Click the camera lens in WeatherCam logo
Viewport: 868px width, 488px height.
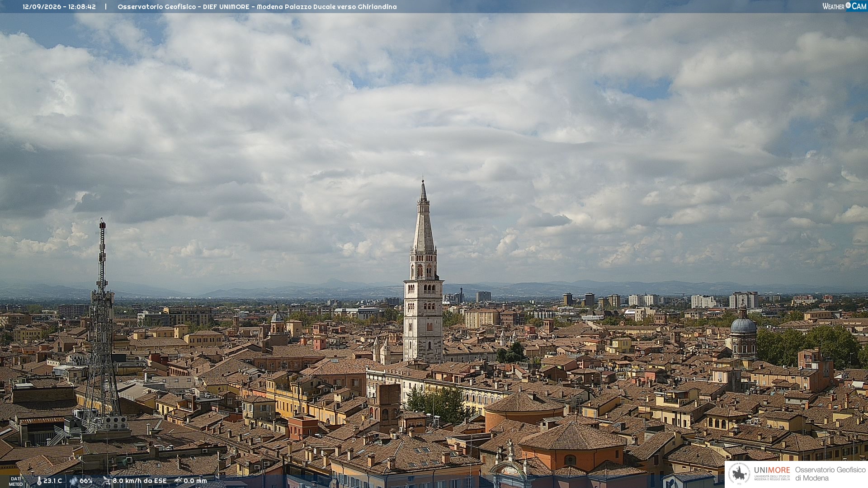click(848, 5)
